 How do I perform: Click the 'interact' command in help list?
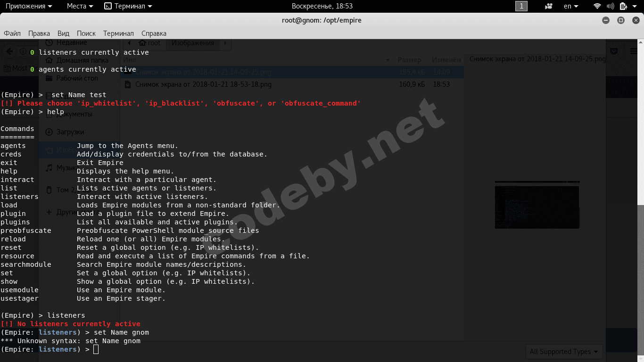[x=17, y=180]
